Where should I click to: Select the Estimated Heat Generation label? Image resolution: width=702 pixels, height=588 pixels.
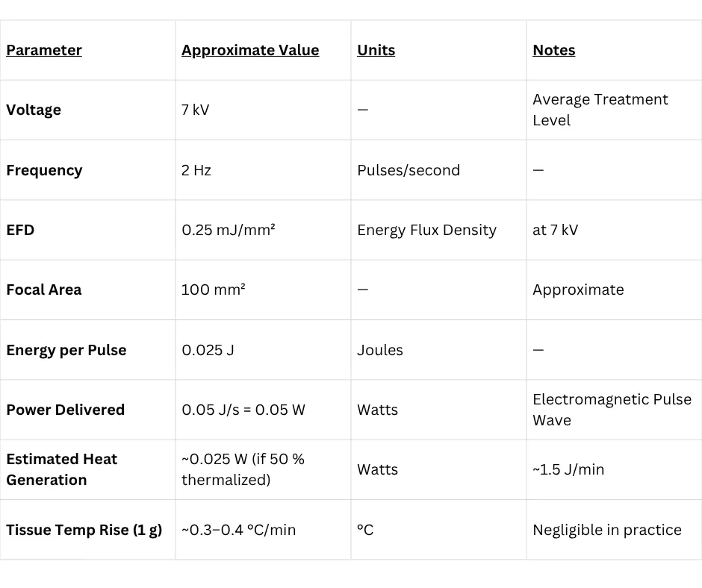(x=62, y=469)
